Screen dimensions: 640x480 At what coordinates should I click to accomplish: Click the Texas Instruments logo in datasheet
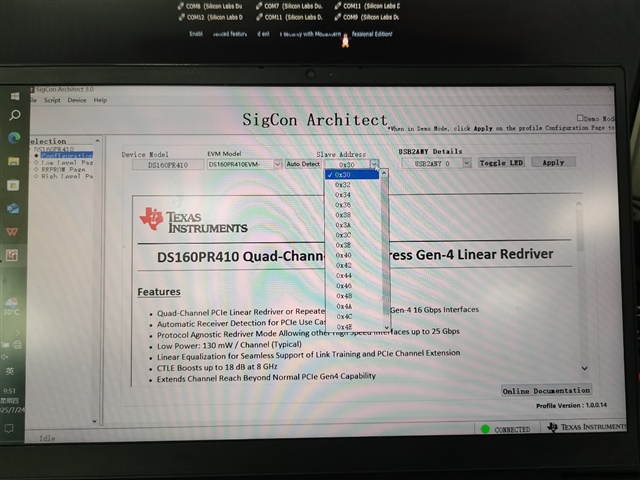tap(193, 221)
